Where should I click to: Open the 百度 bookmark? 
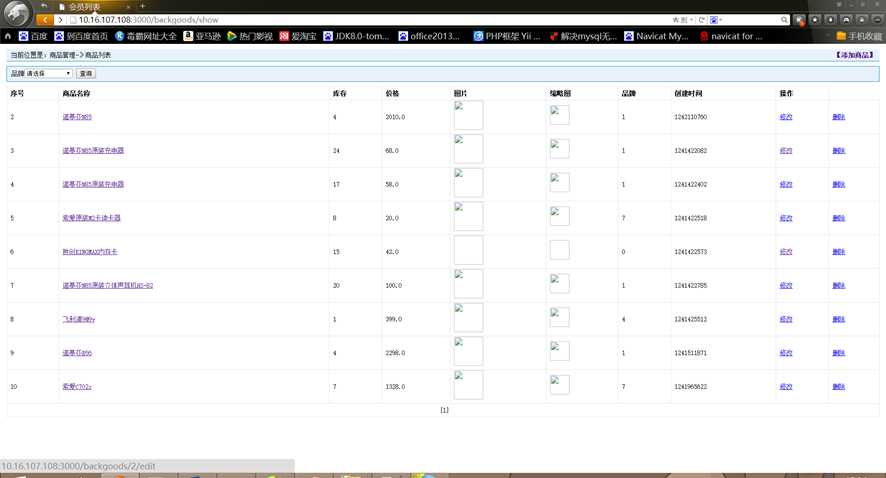33,36
